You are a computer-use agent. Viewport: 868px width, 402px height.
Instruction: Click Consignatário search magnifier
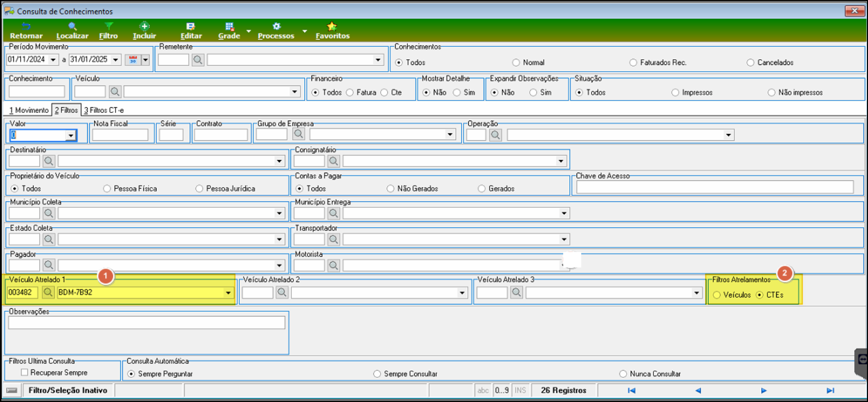click(333, 161)
